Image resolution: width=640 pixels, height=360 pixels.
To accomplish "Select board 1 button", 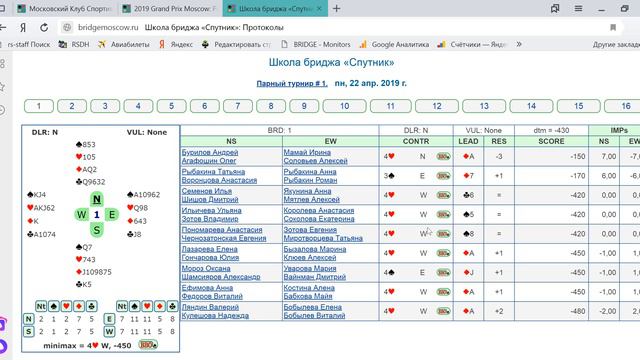I will click(x=39, y=106).
